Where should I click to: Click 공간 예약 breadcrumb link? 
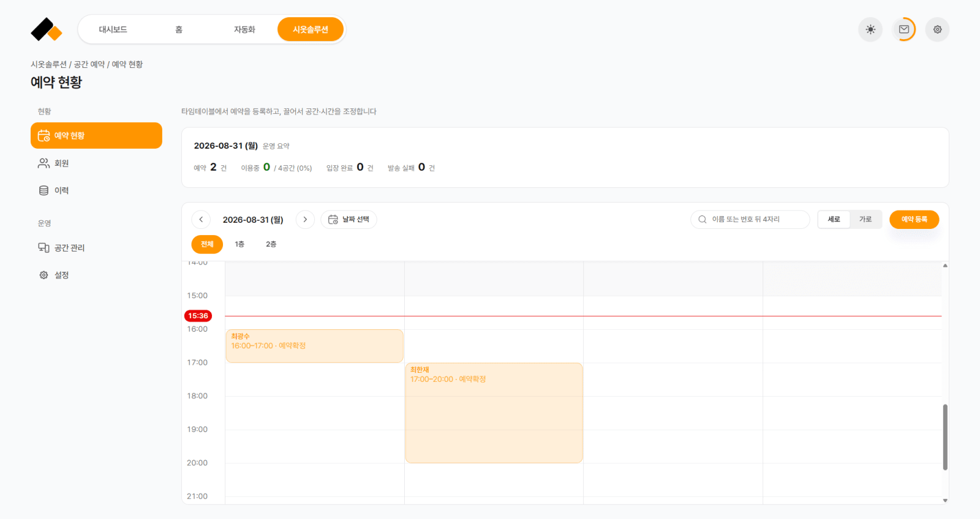(89, 64)
